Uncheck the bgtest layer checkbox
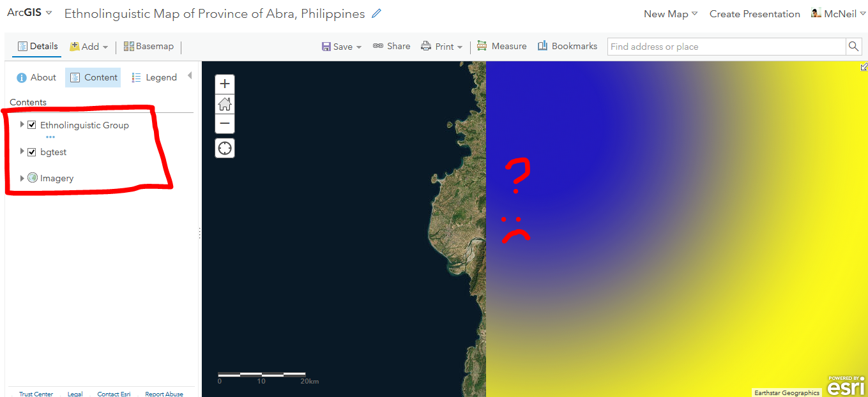 [x=32, y=152]
